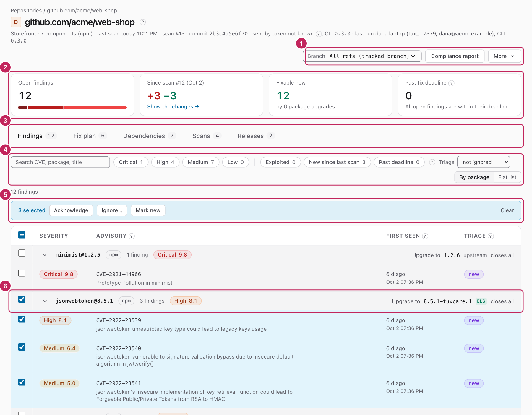The width and height of the screenshot is (532, 415).
Task: Check the minimist@1.2.5 package checkbox
Action: [x=22, y=253]
